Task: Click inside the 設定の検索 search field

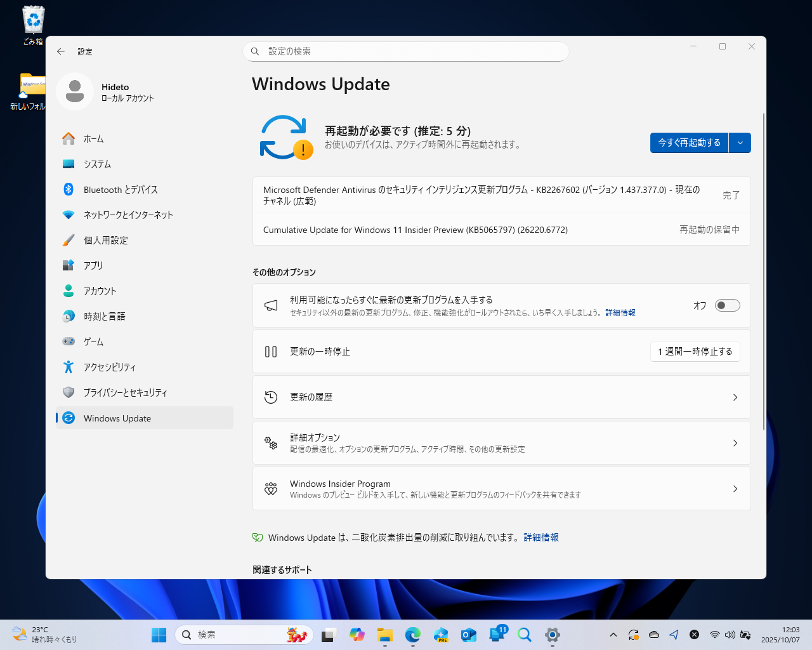Action: coord(406,51)
